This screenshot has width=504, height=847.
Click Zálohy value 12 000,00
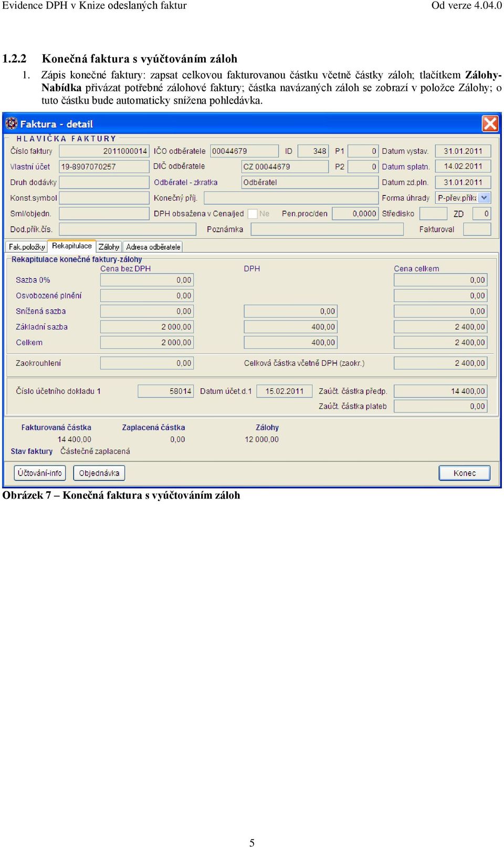[261, 439]
